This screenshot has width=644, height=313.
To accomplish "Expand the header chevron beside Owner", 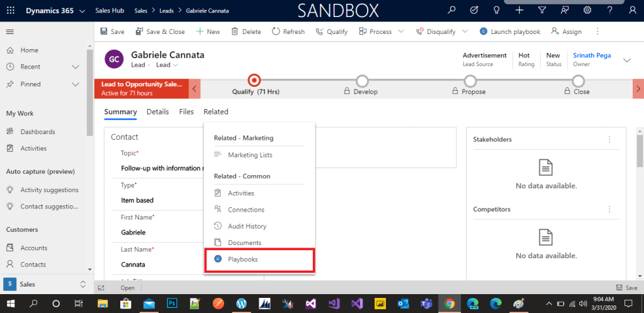I will pos(626,60).
